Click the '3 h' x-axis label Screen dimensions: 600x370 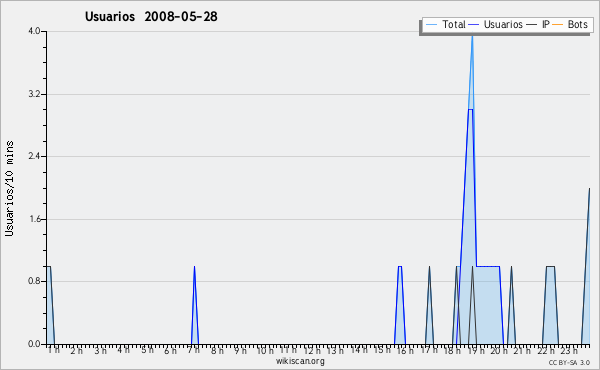(100, 350)
